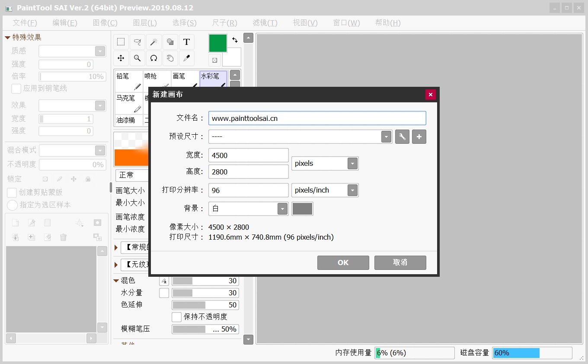
Task: Choose the 喷枪 airbrush preset
Action: pyautogui.click(x=157, y=79)
